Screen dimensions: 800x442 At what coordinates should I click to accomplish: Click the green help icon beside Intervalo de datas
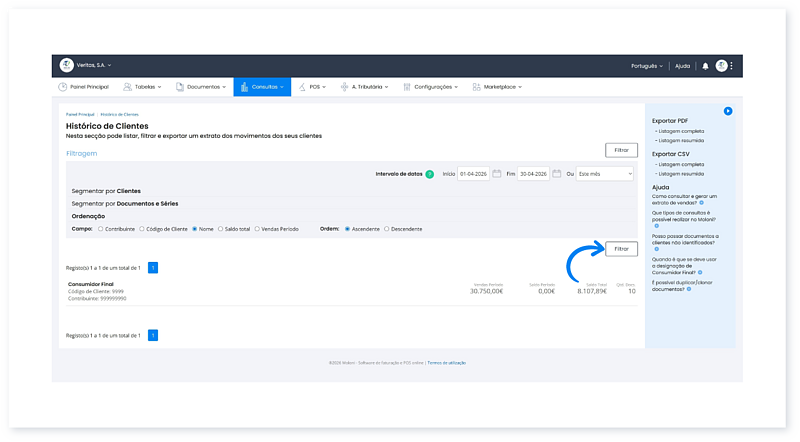tap(430, 174)
